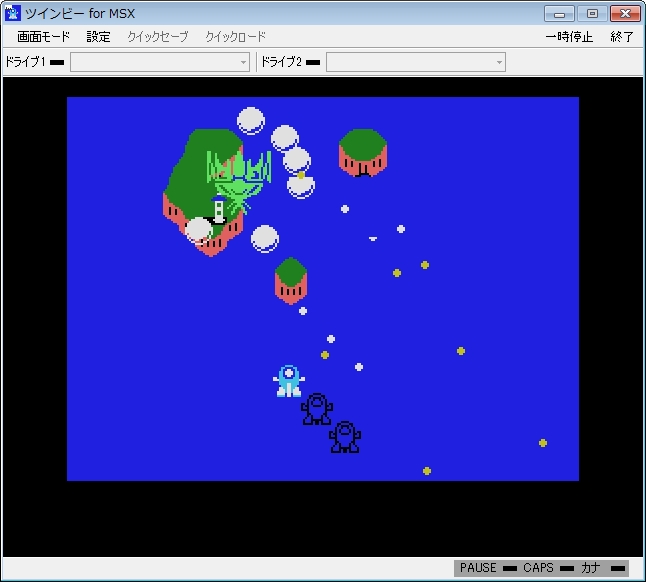Click the ドライブ2 label
The image size is (646, 582).
tap(281, 62)
